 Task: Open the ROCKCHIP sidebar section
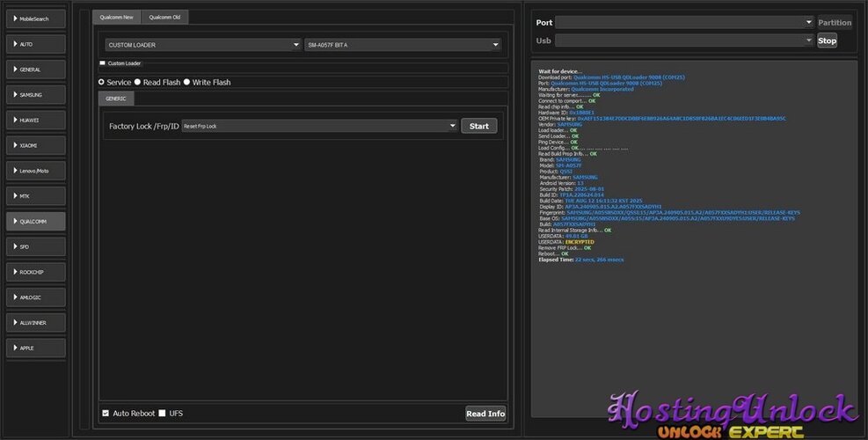click(x=35, y=272)
